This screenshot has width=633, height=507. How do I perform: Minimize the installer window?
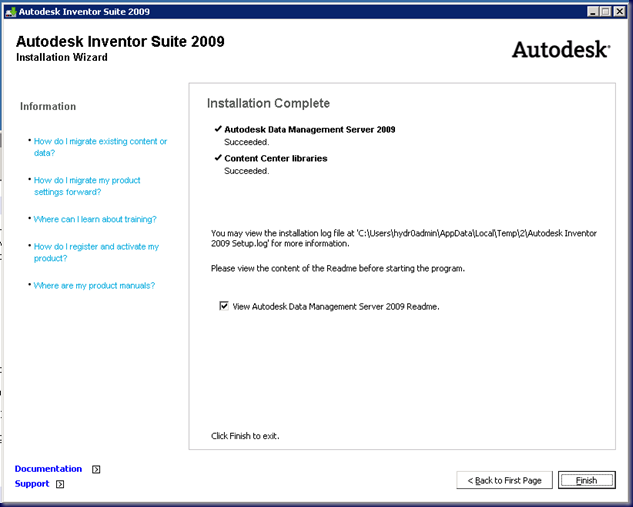coord(592,11)
